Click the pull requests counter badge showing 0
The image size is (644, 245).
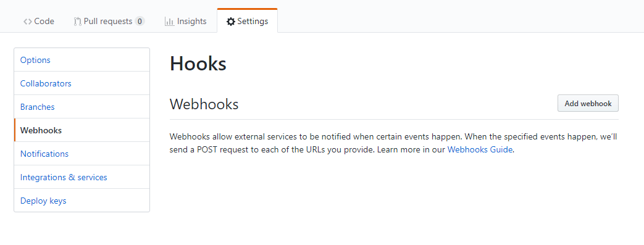(140, 22)
